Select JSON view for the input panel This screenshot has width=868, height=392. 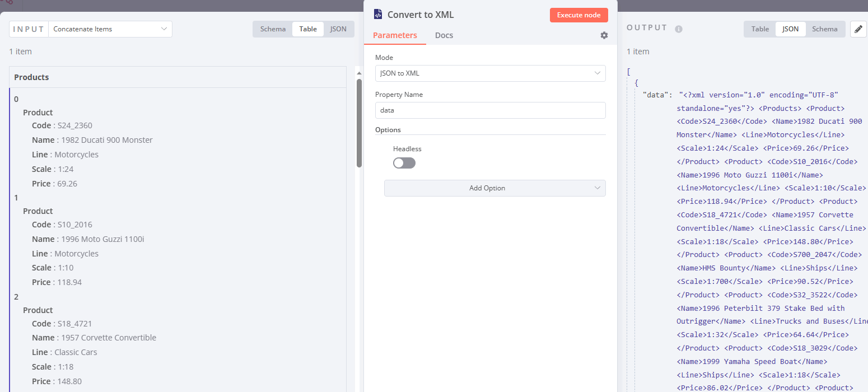click(338, 29)
